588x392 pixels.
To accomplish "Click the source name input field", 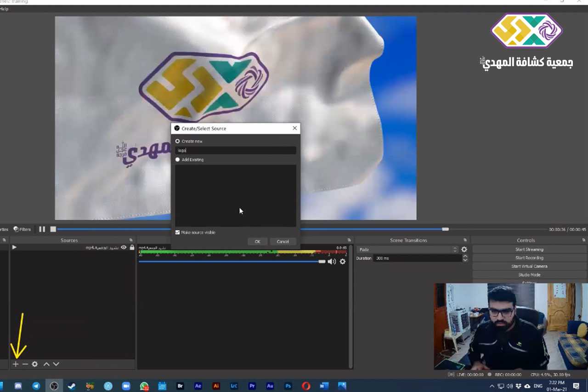I will [235, 150].
